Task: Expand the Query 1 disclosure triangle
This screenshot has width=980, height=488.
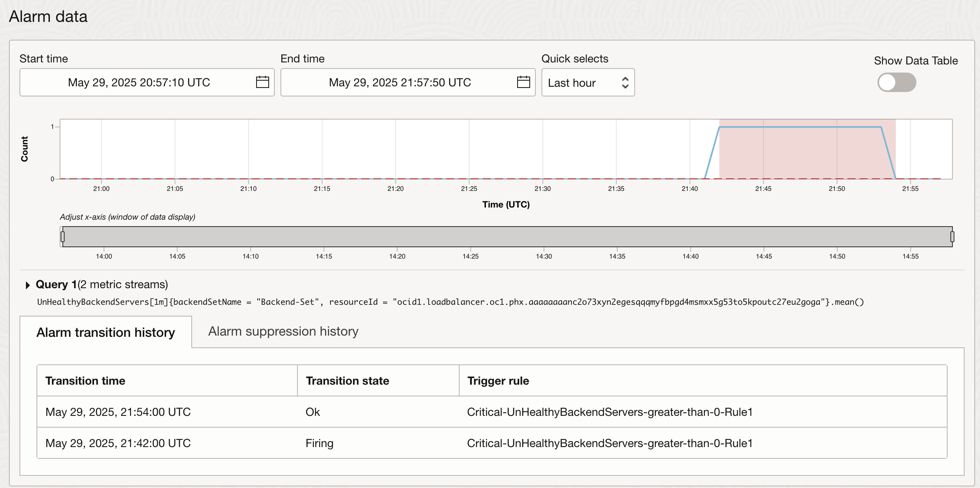Action: click(x=28, y=285)
